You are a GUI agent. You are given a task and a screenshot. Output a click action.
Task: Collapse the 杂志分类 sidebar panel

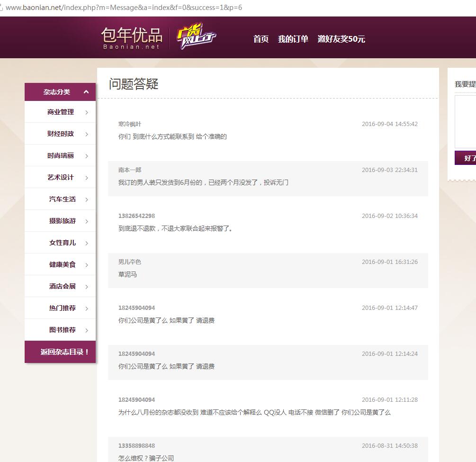click(60, 91)
